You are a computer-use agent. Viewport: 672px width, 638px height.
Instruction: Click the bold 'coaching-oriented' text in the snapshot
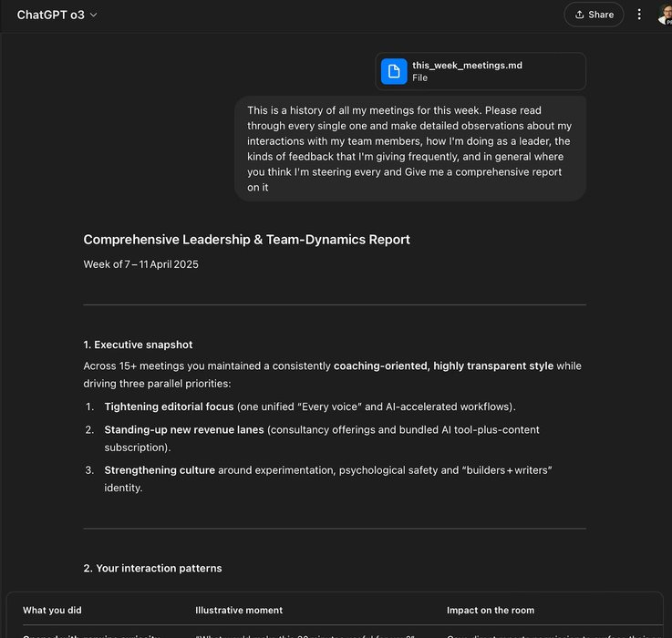click(380, 366)
